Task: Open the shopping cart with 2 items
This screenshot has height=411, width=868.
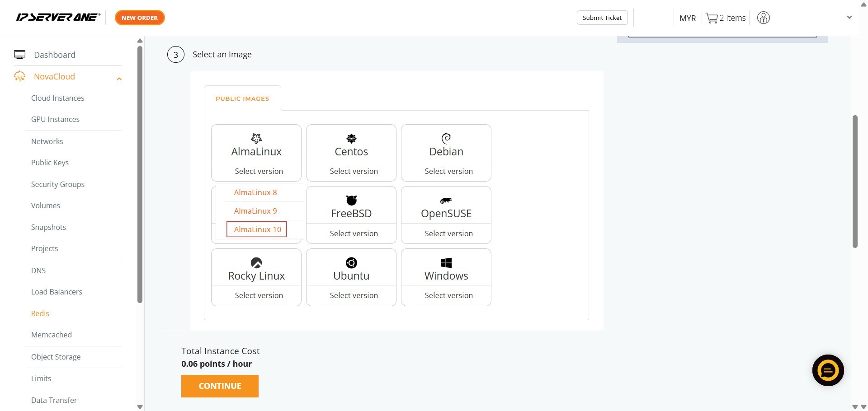Action: pyautogui.click(x=726, y=18)
